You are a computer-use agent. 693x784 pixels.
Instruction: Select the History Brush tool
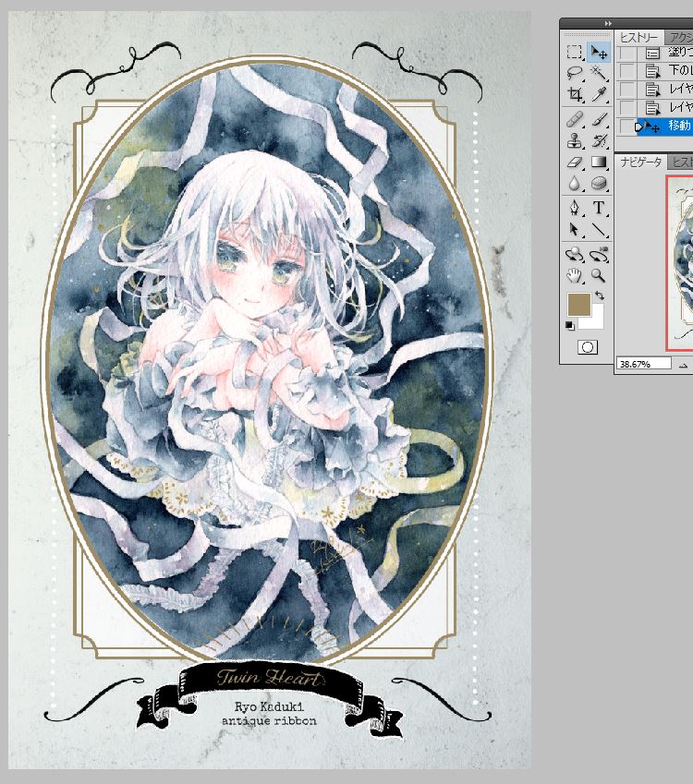click(x=599, y=141)
